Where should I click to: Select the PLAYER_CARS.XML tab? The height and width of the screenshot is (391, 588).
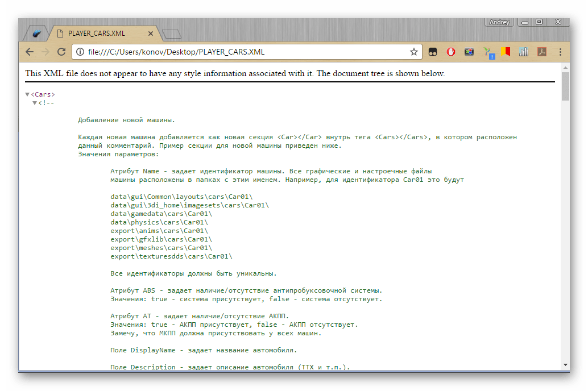(97, 34)
